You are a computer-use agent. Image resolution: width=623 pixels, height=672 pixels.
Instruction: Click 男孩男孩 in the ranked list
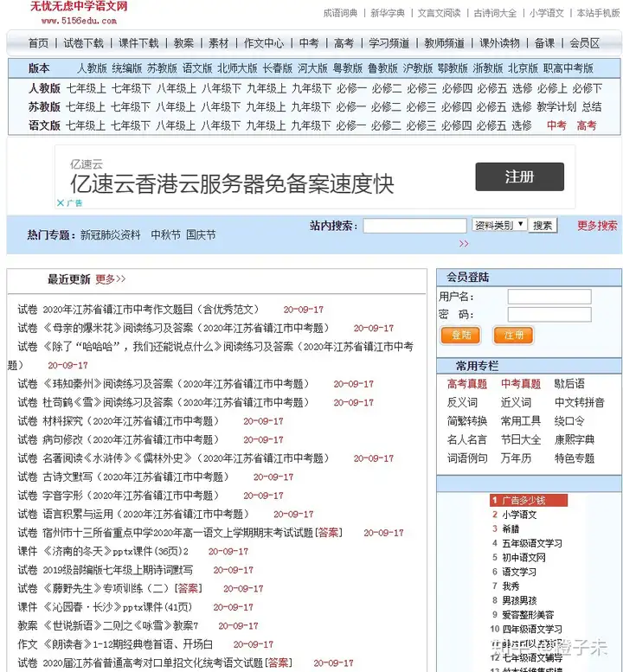point(519,600)
